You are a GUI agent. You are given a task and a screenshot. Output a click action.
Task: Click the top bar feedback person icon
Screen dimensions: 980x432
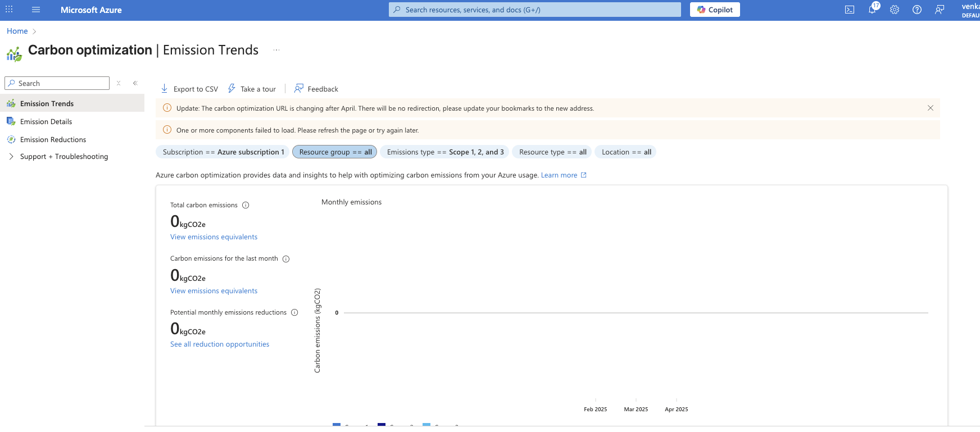pos(940,10)
